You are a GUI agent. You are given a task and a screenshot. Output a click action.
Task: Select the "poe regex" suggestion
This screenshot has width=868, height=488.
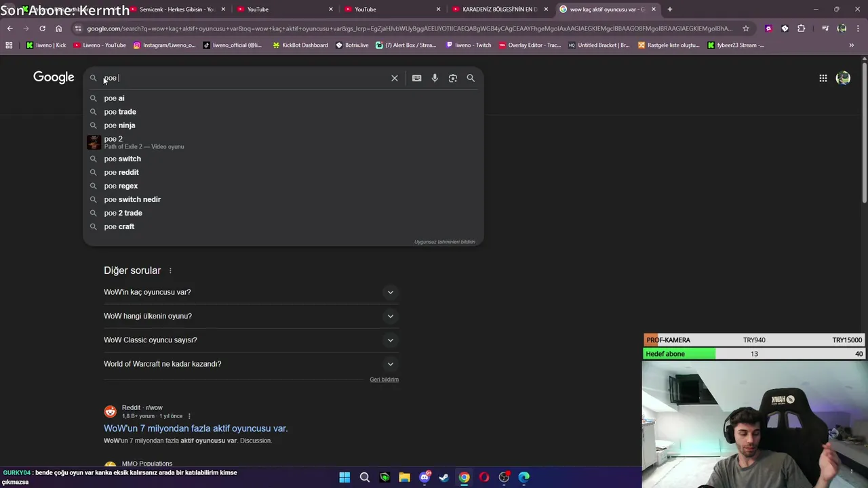coord(283,186)
